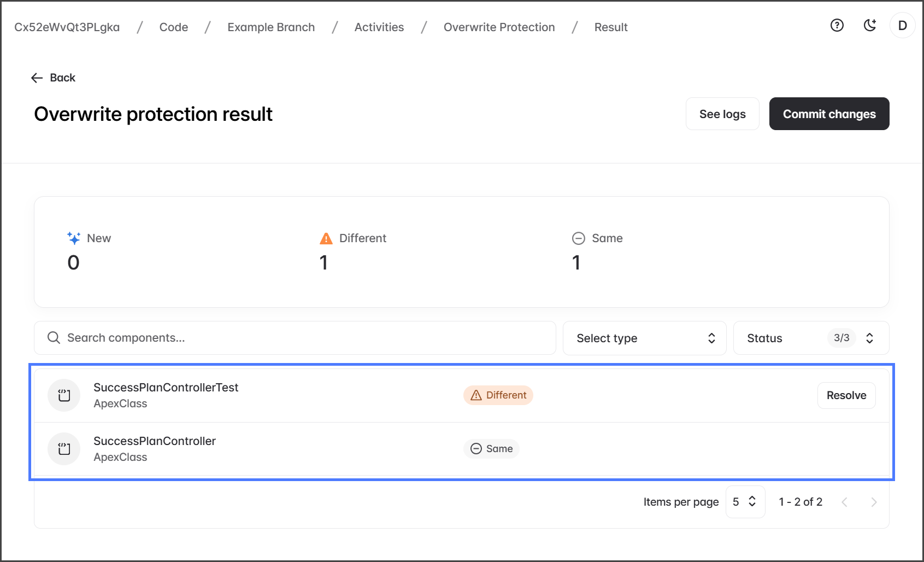Open the Status filter dropdown
Viewport: 924px width, 562px height.
pyautogui.click(x=811, y=338)
